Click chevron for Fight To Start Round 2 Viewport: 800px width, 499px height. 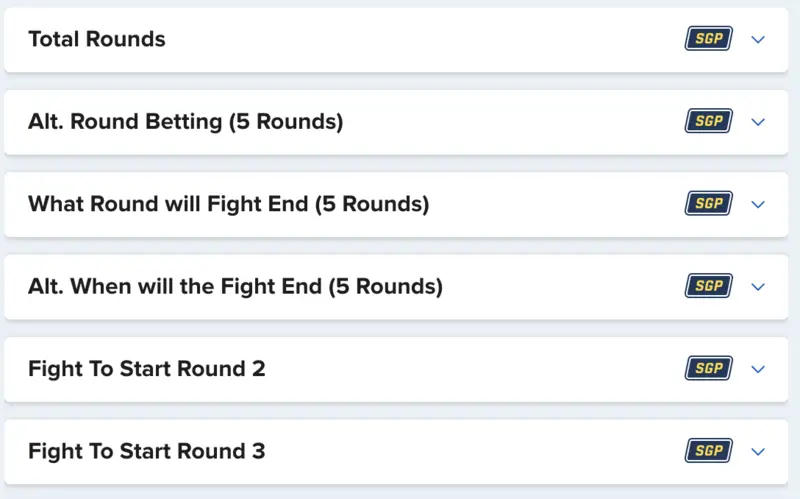(x=757, y=369)
